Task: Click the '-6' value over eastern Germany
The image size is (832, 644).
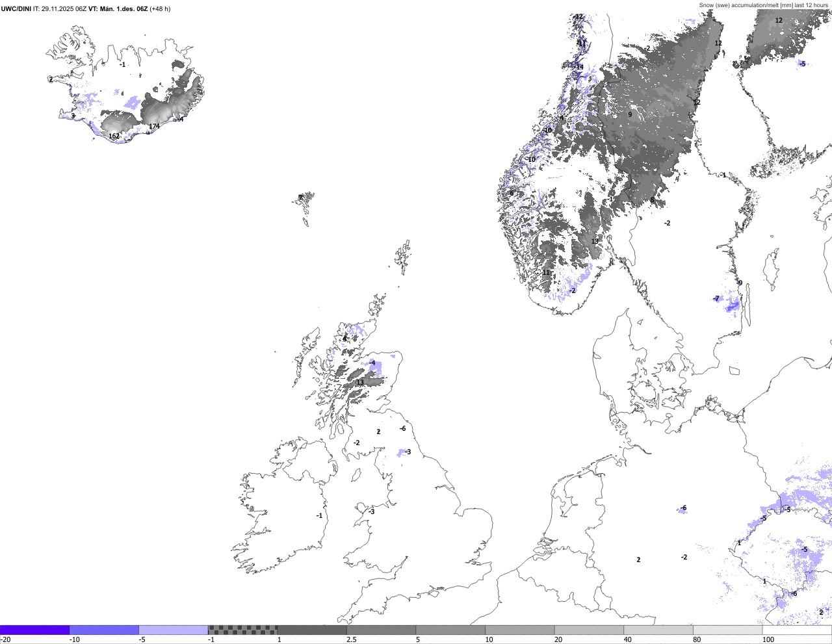Action: click(683, 508)
